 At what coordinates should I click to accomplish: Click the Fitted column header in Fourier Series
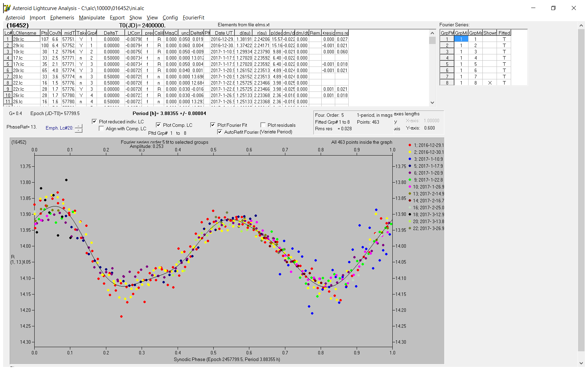(x=504, y=33)
